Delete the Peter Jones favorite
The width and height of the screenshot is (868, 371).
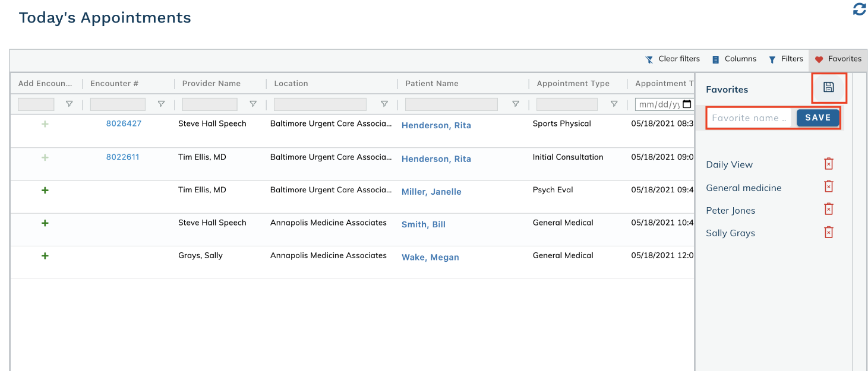(x=829, y=209)
